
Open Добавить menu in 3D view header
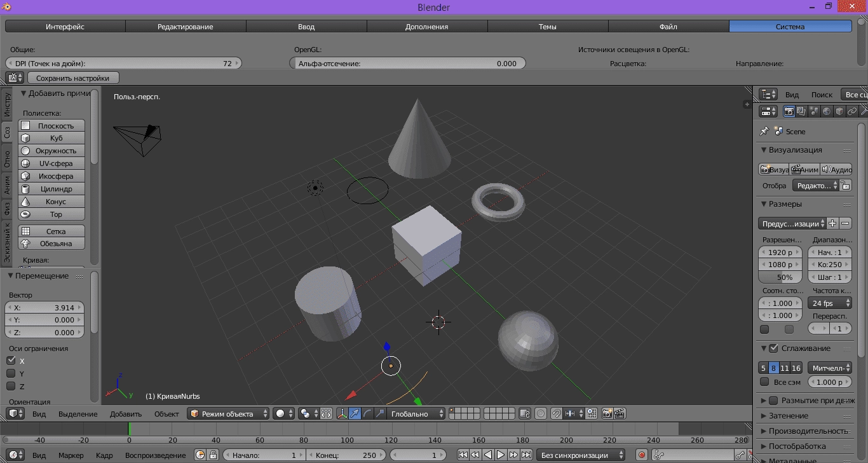tap(126, 413)
